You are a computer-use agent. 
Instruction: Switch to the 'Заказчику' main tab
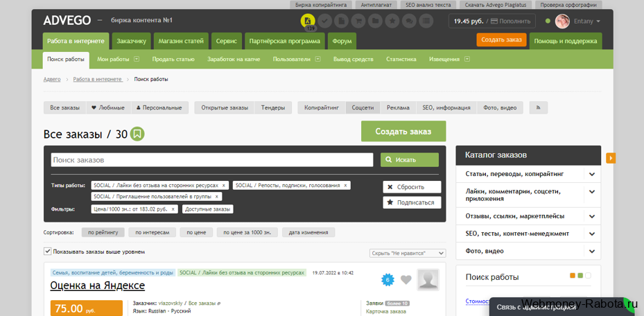tap(132, 41)
